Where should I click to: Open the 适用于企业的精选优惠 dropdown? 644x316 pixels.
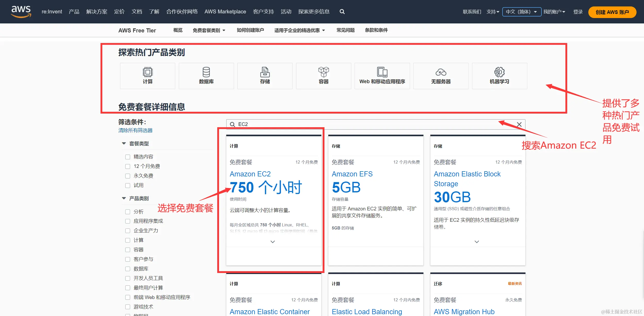(x=300, y=30)
